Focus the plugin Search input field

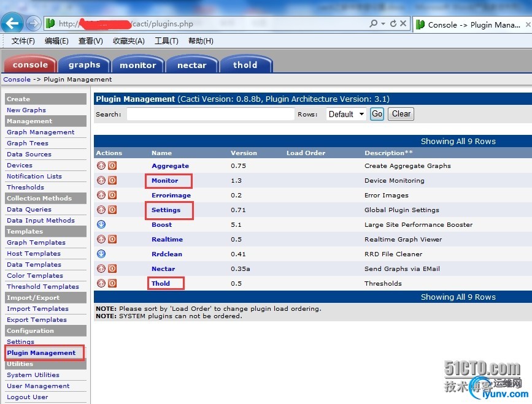pos(210,114)
